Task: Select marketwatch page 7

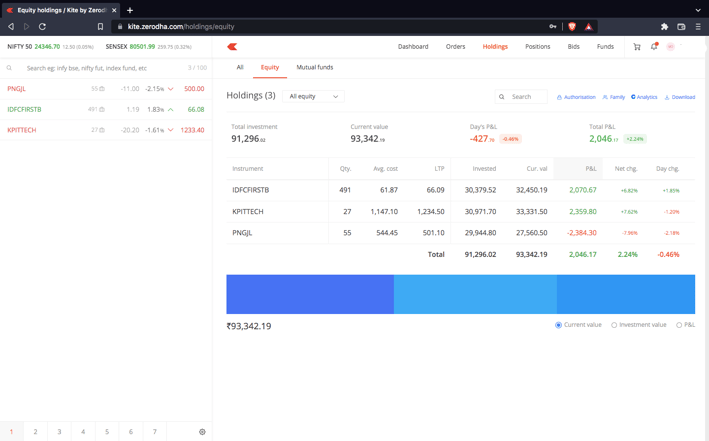Action: coord(155,432)
